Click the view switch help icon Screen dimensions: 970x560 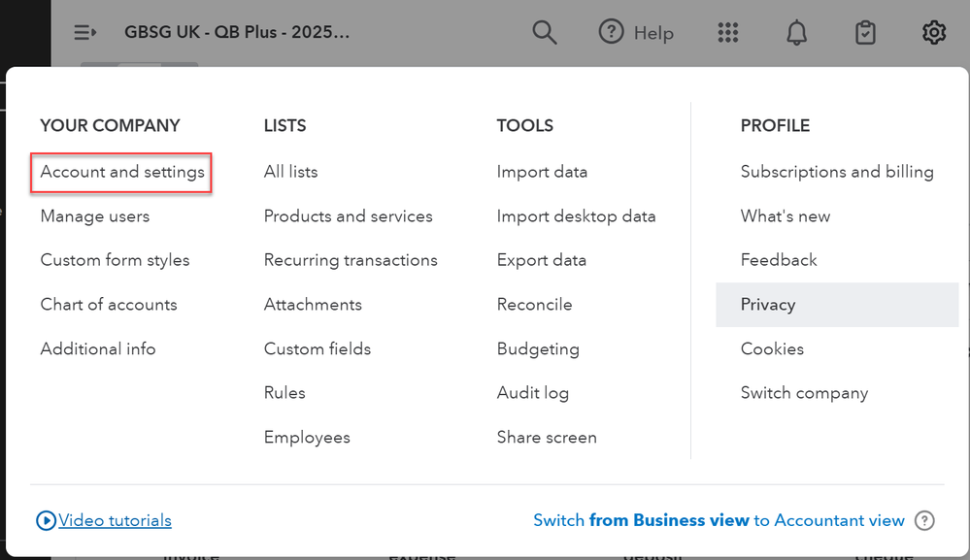tap(924, 520)
